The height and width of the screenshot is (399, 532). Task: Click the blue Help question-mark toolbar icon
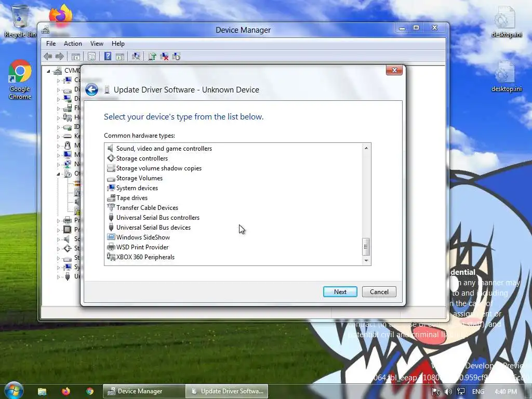point(108,56)
